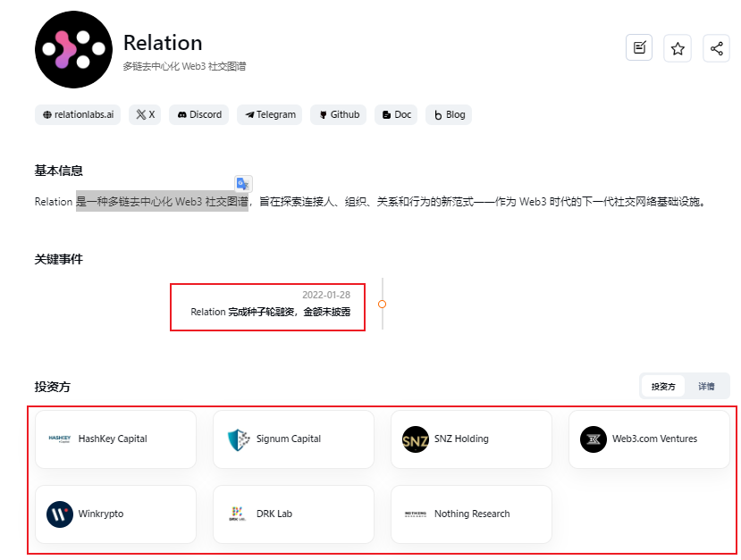The width and height of the screenshot is (741, 560).
Task: Switch to the 详情 tab
Action: (x=706, y=387)
